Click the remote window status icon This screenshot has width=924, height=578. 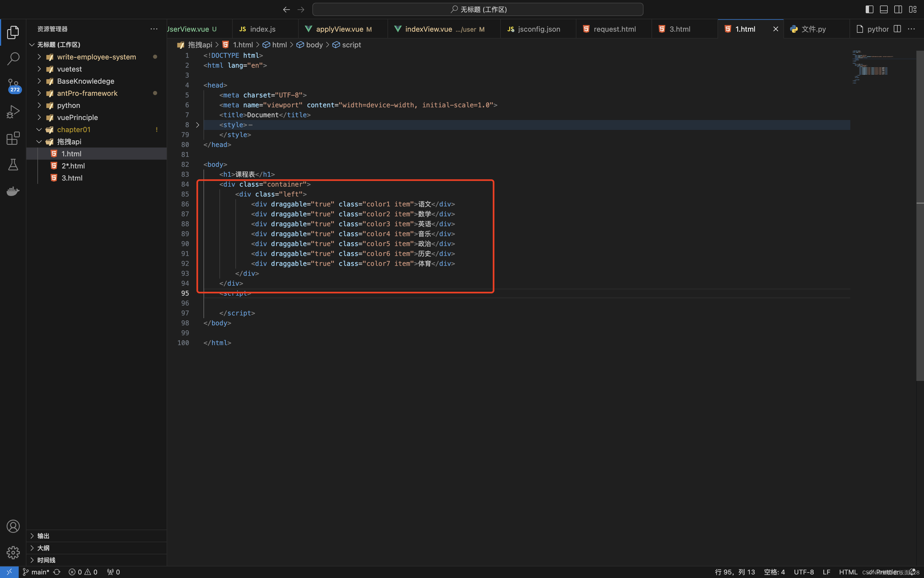coord(9,572)
